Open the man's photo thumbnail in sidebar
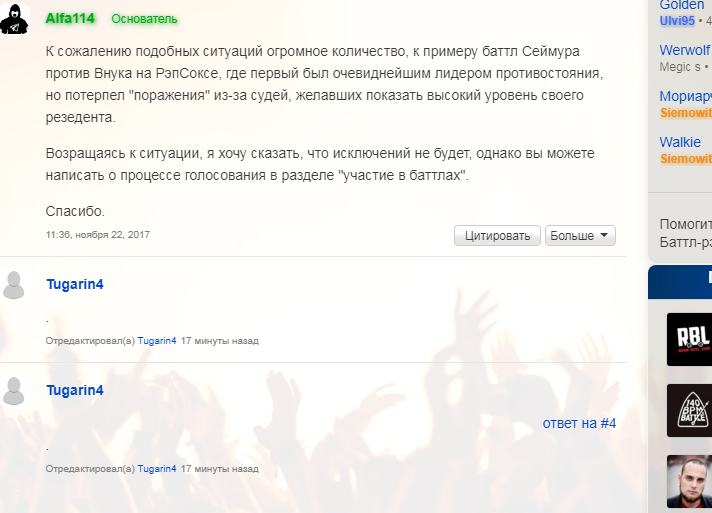The image size is (712, 513). coord(689,481)
